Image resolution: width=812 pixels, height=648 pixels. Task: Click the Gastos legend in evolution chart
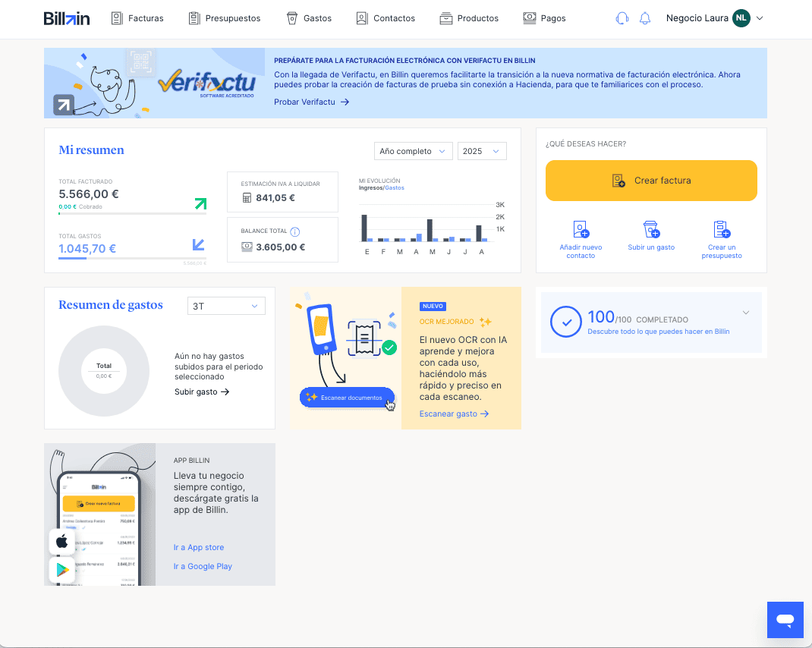[395, 188]
